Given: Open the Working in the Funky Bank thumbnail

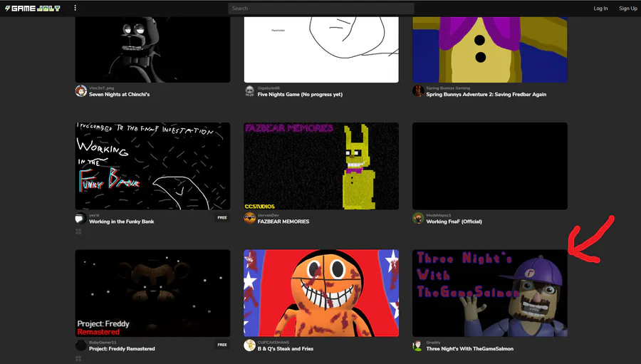Looking at the screenshot, I should 152,166.
